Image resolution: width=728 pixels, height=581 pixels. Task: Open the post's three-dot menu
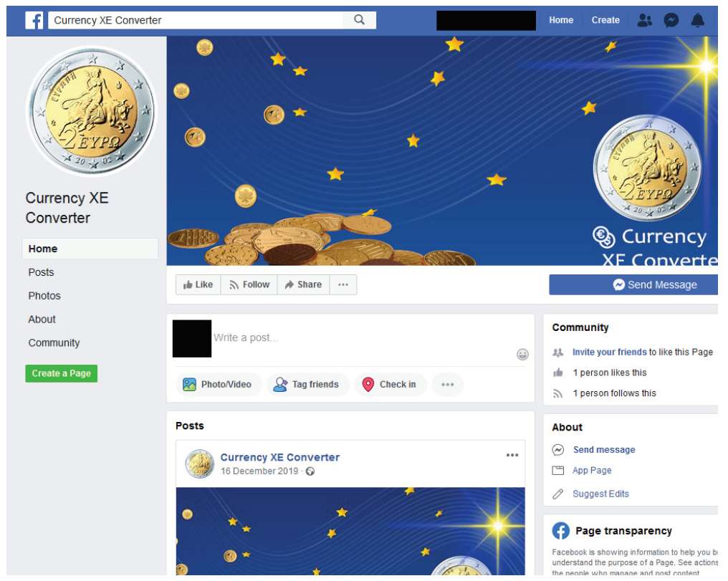(512, 455)
